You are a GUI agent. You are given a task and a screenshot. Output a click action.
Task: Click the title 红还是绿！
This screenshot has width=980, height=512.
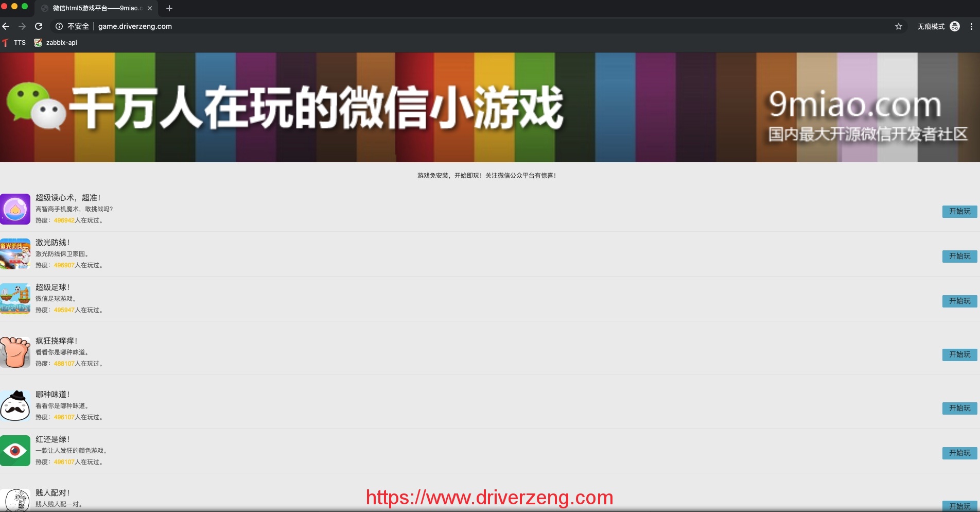click(x=53, y=439)
